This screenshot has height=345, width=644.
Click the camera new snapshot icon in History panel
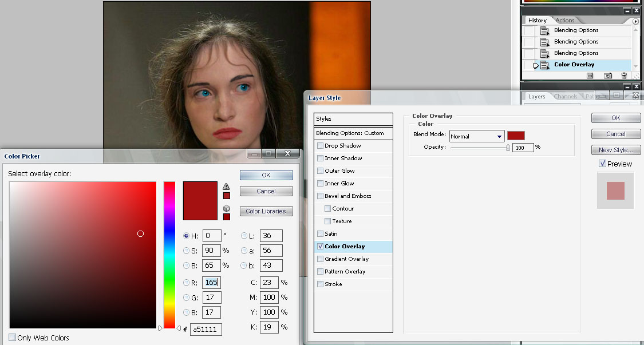[x=608, y=76]
